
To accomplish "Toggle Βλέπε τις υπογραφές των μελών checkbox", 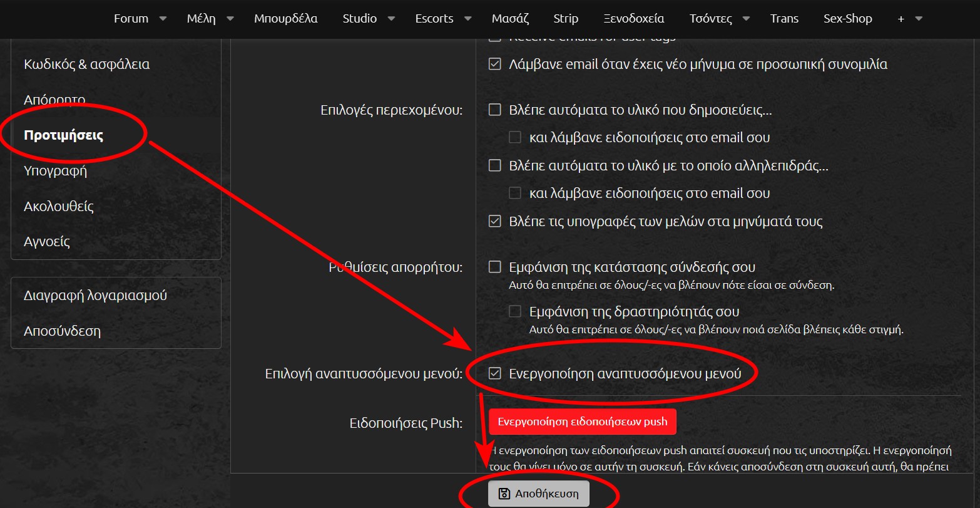I will [x=495, y=221].
